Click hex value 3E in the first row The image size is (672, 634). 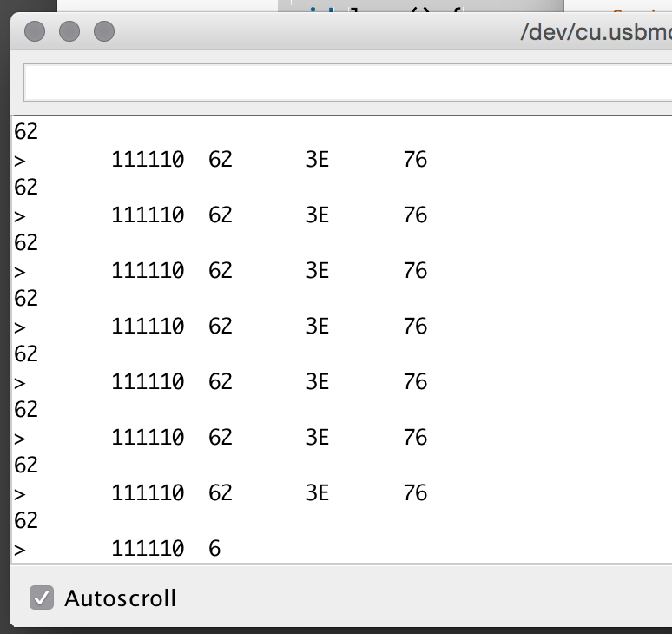tap(318, 160)
